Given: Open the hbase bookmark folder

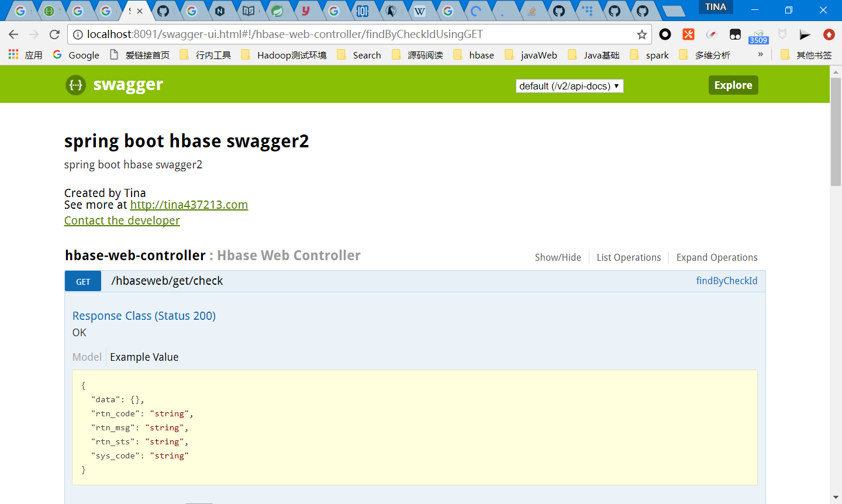Looking at the screenshot, I should coord(474,55).
